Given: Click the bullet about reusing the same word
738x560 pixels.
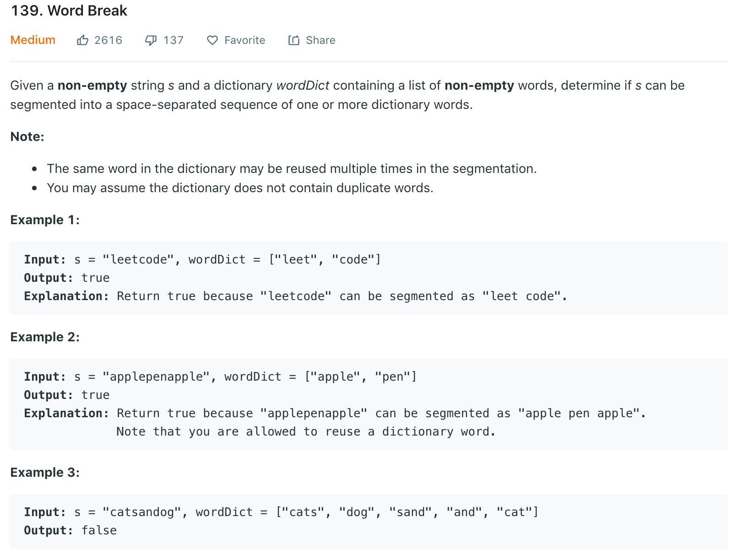Looking at the screenshot, I should click(x=292, y=169).
